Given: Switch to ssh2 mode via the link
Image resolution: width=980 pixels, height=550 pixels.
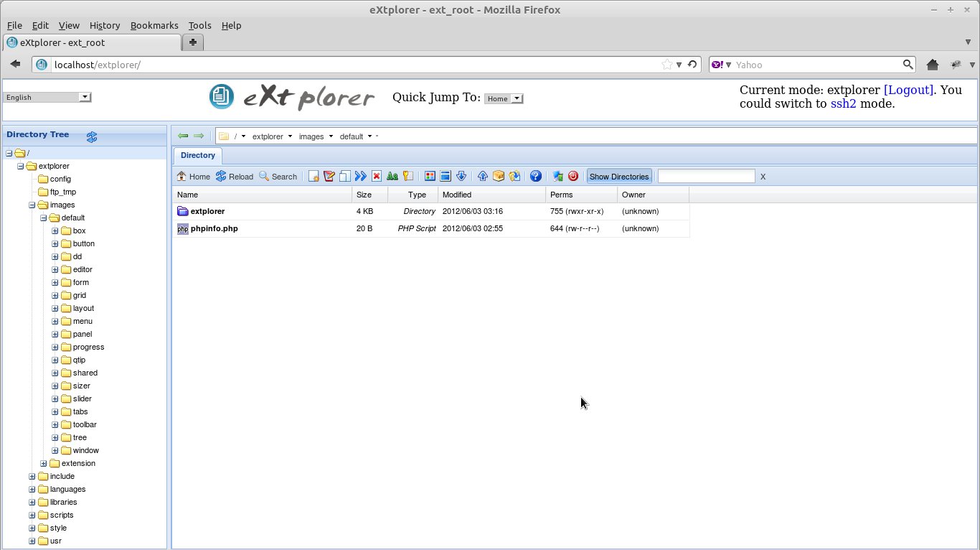Looking at the screenshot, I should coord(843,103).
